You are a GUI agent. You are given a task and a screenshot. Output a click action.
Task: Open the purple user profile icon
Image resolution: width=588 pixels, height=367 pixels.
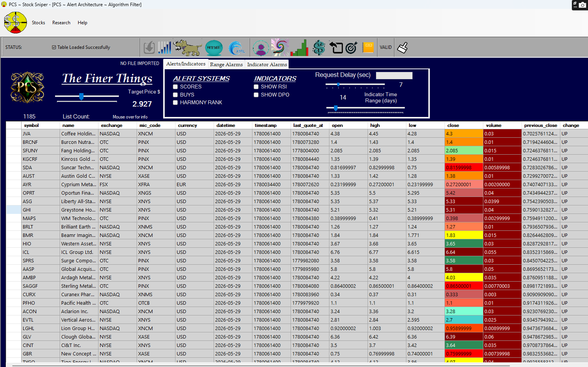coord(261,48)
